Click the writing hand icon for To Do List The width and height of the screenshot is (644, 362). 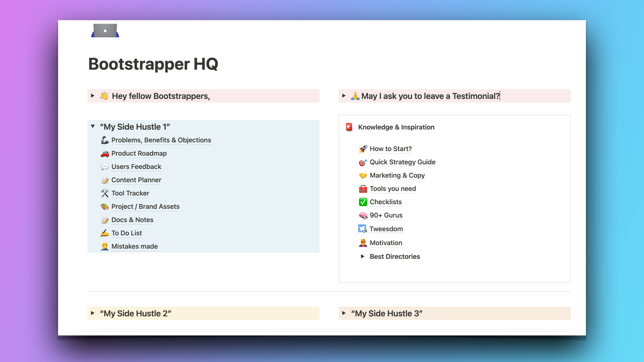point(105,233)
